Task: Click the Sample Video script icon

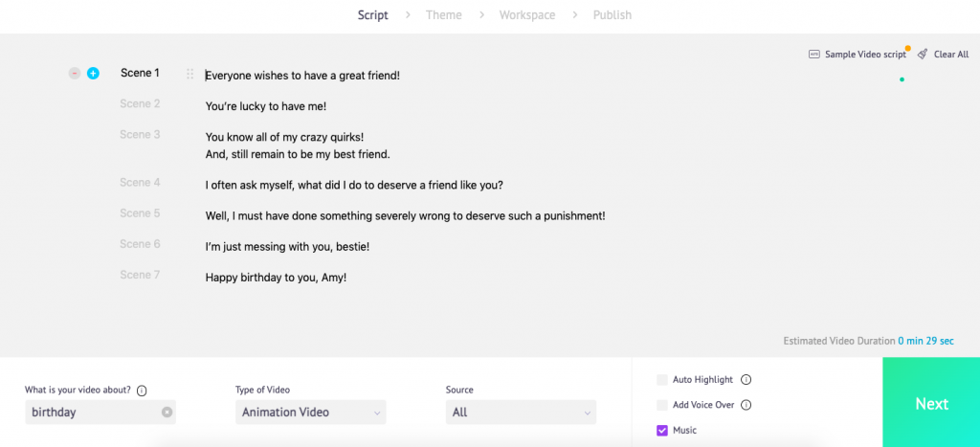Action: pos(814,55)
